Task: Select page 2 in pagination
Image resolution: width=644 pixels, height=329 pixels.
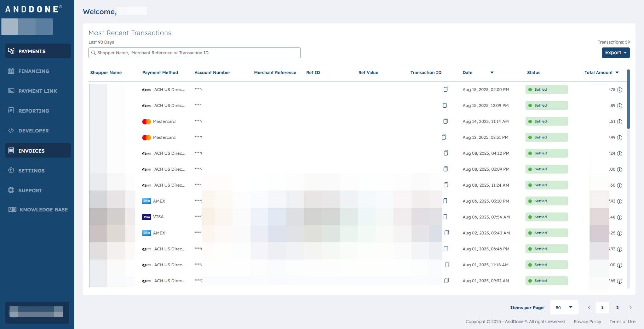Action: pos(617,308)
